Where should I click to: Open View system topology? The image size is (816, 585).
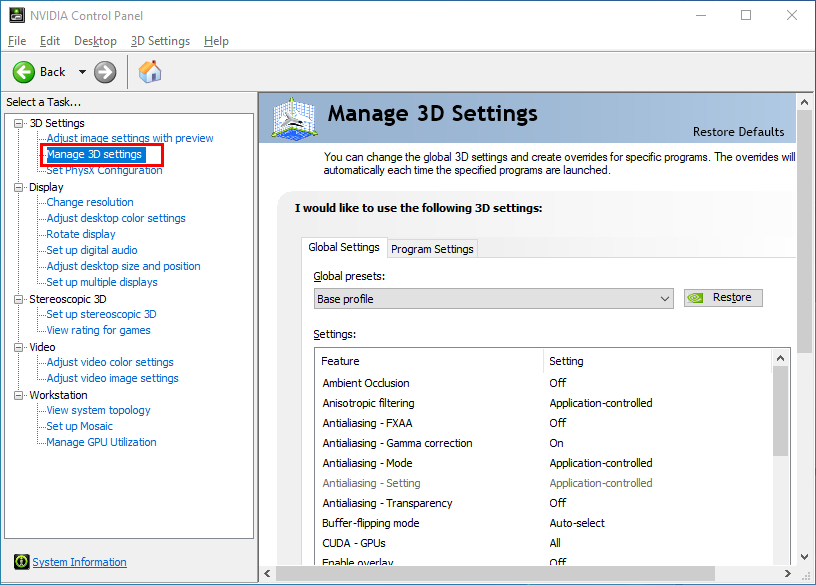(98, 410)
